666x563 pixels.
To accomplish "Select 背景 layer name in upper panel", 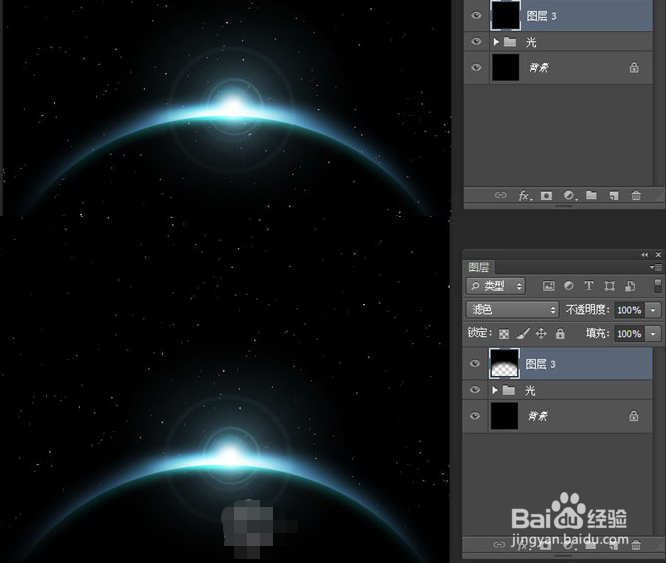I will point(539,68).
